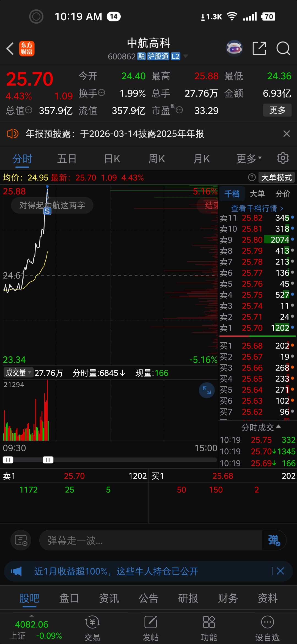
Task: Tap 卖1 order row at 25.70
Action: (257, 328)
